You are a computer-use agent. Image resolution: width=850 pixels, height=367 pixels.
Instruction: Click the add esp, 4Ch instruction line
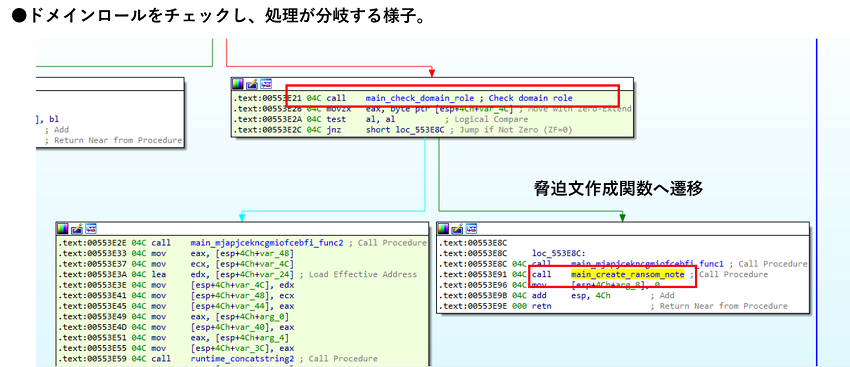tap(555, 295)
